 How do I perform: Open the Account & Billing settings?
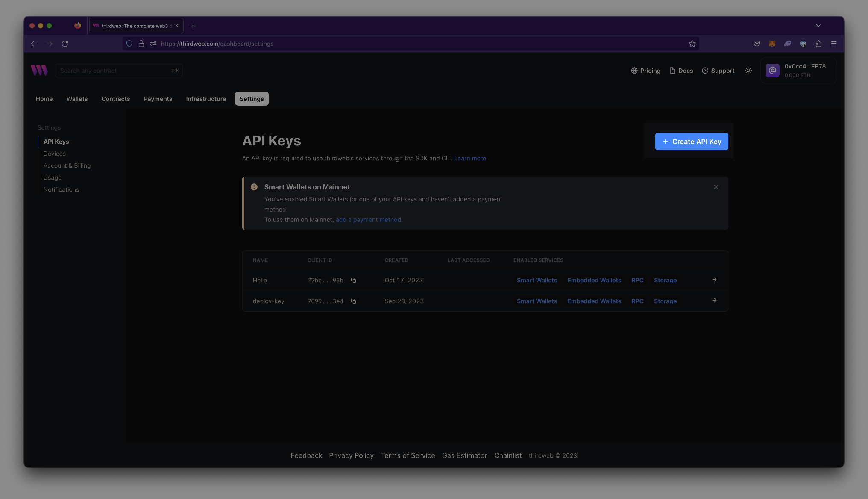67,165
